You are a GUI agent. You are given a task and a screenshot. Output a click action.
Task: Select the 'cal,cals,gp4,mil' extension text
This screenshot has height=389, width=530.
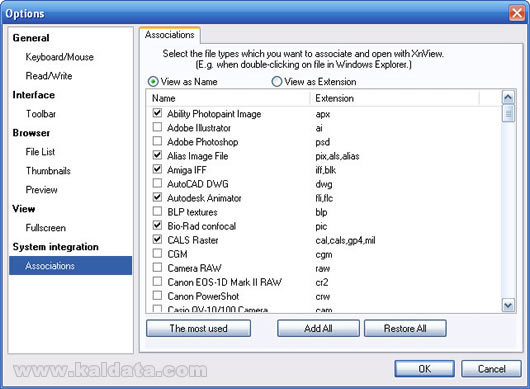(345, 240)
